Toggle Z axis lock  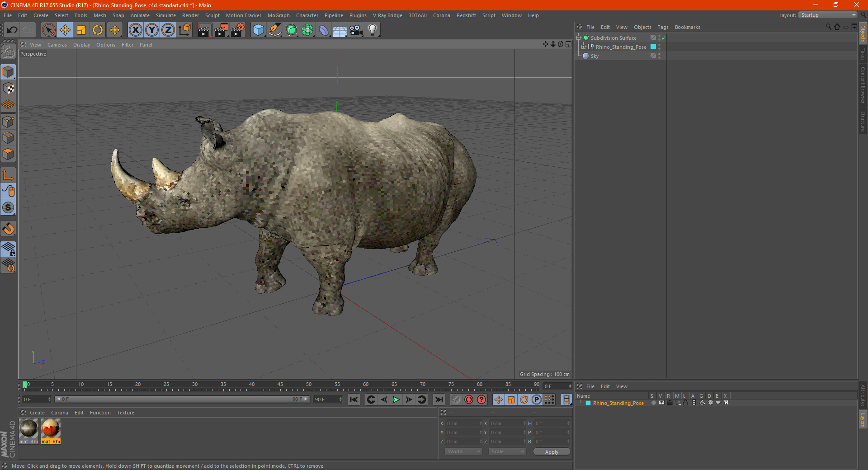[x=168, y=30]
